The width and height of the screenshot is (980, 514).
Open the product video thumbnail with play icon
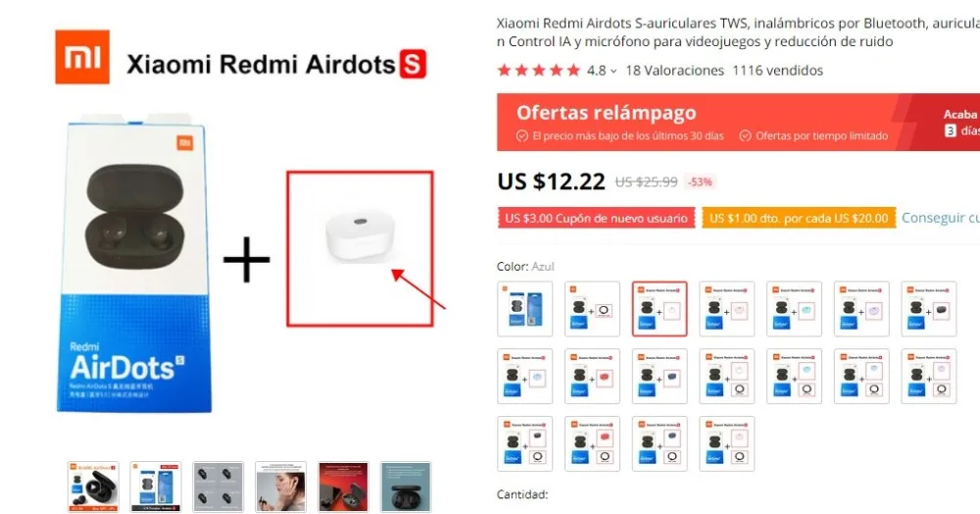click(x=93, y=488)
